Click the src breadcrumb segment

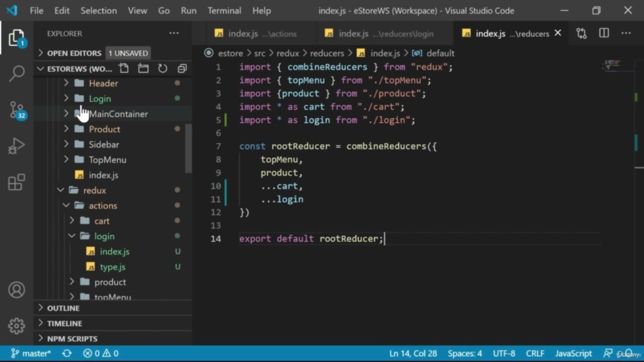(x=260, y=53)
